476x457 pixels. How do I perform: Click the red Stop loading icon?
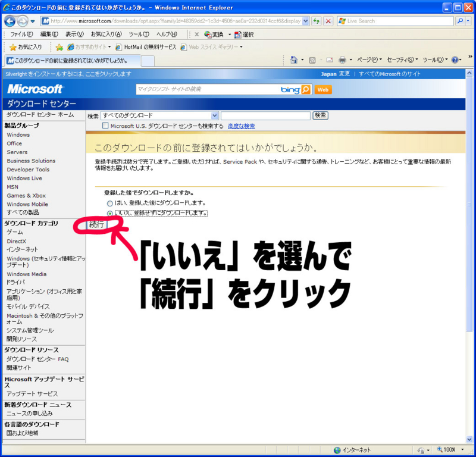328,21
